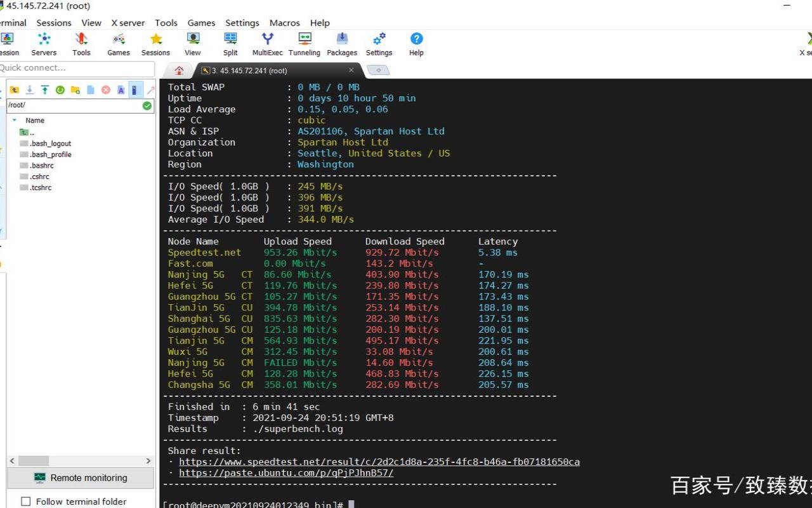
Task: Launch the MultiExec mode
Action: point(268,44)
